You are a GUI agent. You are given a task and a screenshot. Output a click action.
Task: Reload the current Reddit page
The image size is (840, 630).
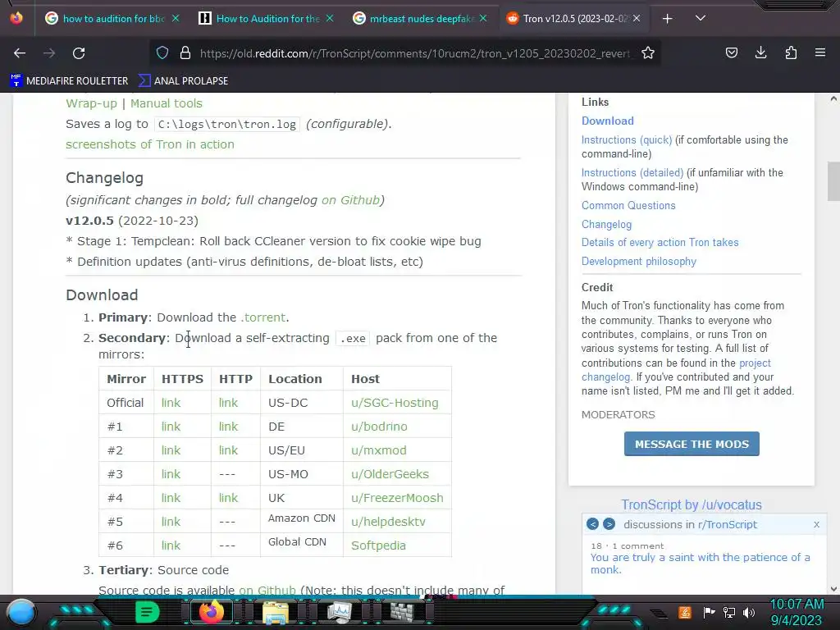tap(79, 53)
